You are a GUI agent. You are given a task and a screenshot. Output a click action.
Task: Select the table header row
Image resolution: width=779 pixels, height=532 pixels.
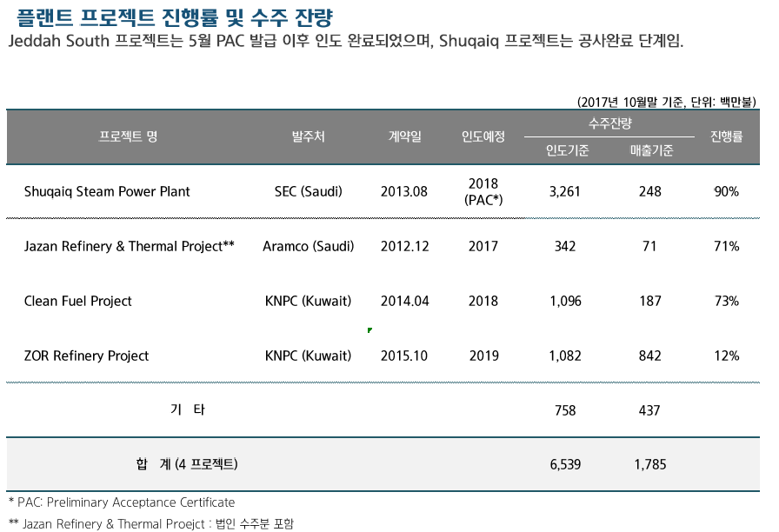pyautogui.click(x=389, y=136)
